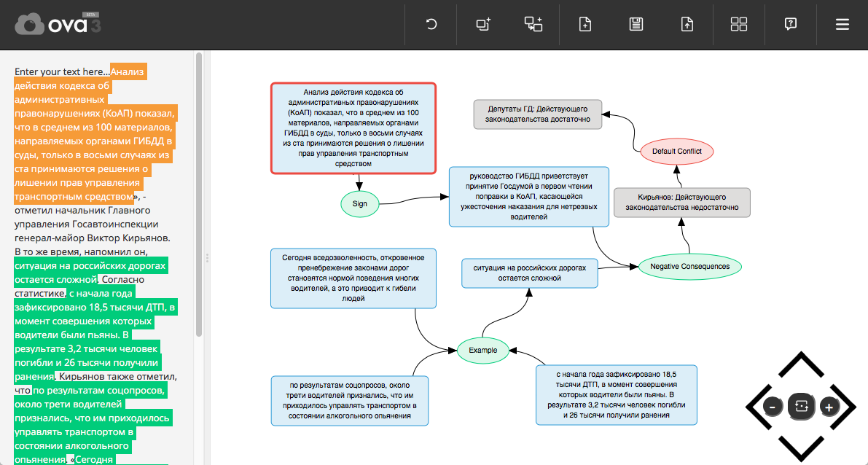Select the по результатам соцопросов node

click(x=350, y=401)
